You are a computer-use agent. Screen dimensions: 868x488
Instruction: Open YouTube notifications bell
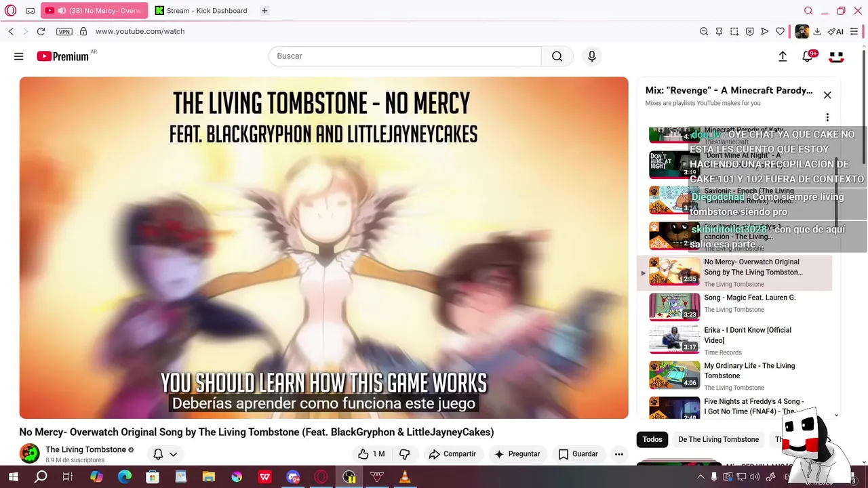(808, 56)
